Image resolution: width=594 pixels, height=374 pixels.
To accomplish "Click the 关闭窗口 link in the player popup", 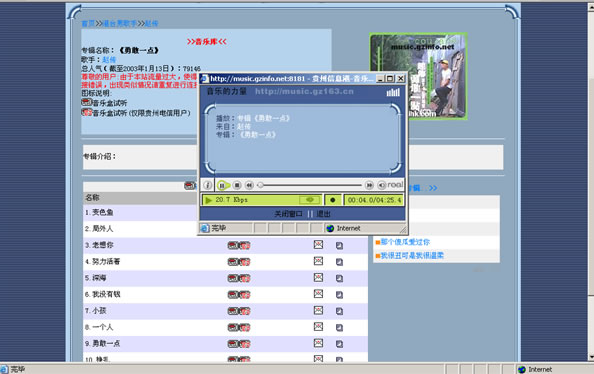I will pyautogui.click(x=288, y=214).
